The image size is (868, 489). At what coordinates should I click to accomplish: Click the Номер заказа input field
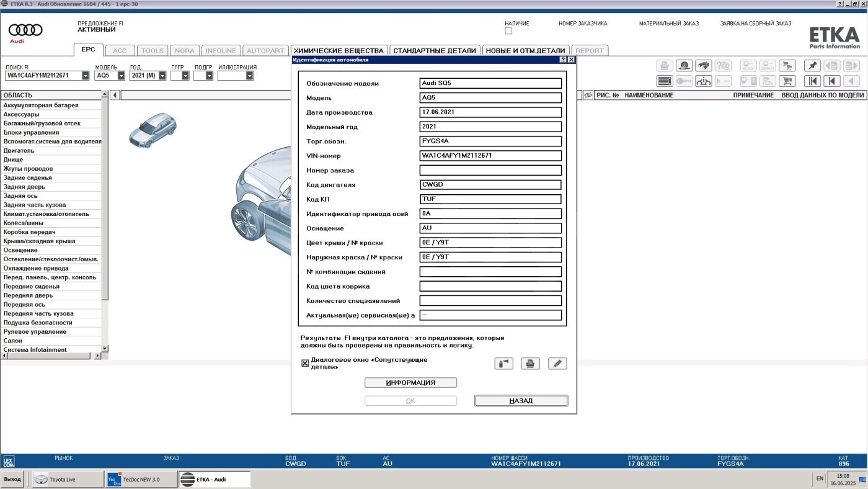coord(490,170)
